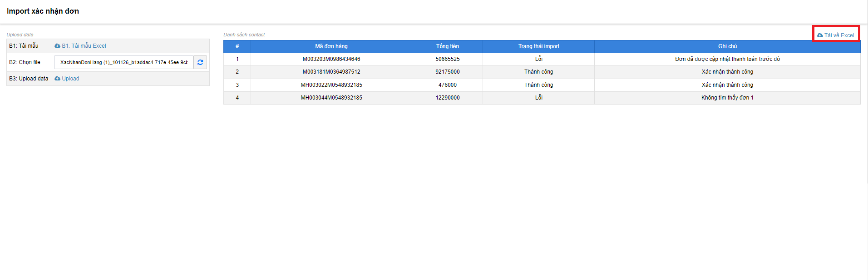868x280 pixels.
Task: Click the # column header
Action: 237,46
